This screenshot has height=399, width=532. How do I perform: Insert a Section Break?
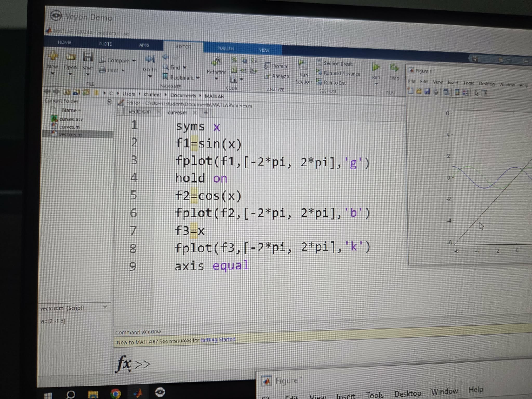coord(335,63)
